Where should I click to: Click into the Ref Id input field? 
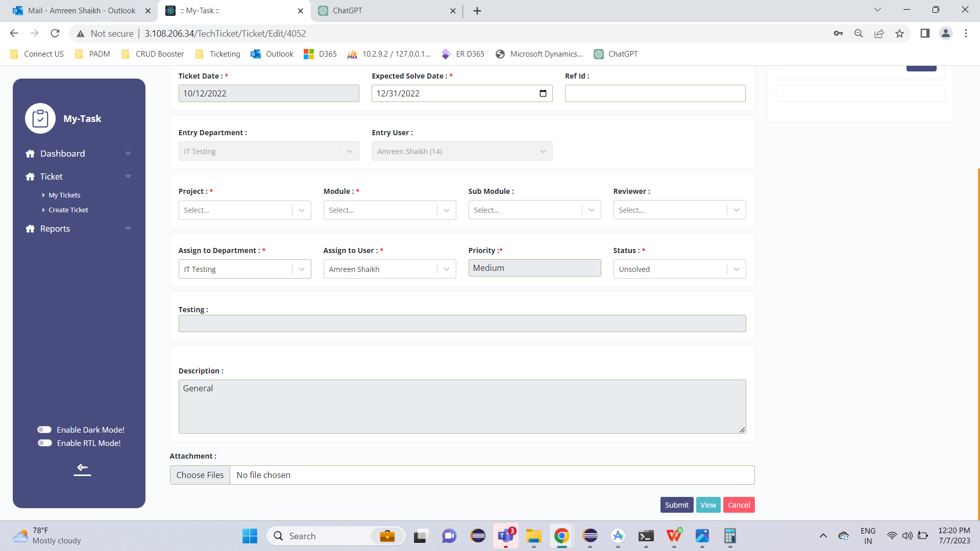click(x=655, y=93)
